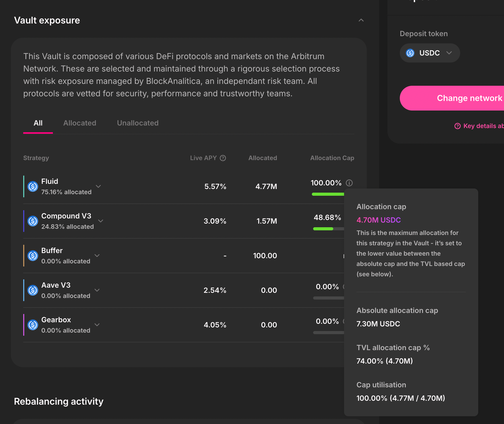Expand the Buffer strategy details

pyautogui.click(x=97, y=255)
